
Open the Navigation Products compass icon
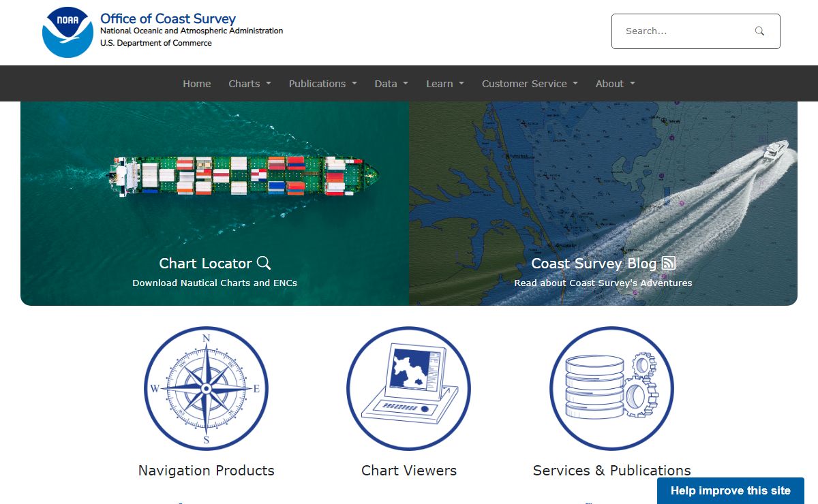[206, 388]
